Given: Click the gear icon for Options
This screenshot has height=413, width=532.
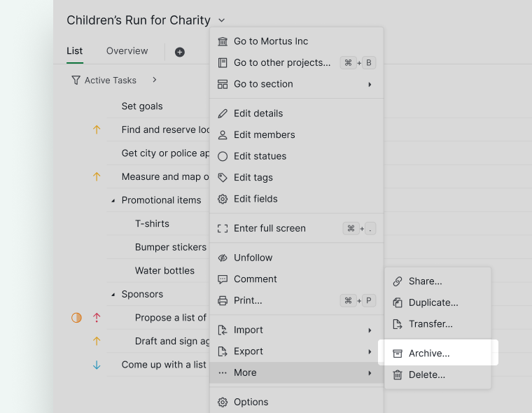Looking at the screenshot, I should [x=223, y=402].
